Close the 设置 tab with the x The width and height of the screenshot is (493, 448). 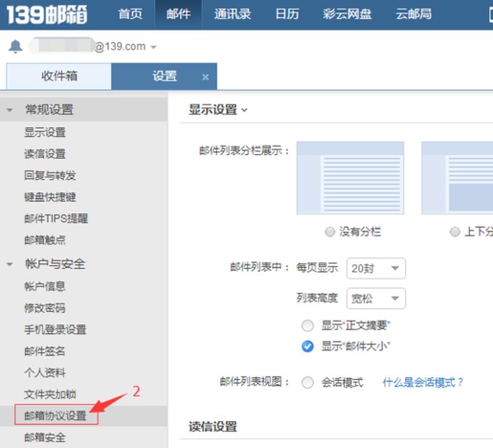point(206,77)
